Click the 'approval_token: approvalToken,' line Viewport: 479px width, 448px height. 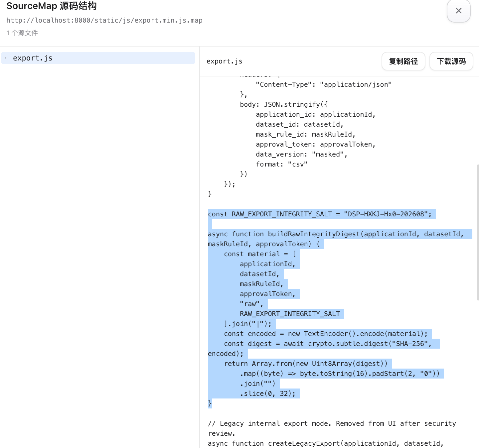(316, 144)
